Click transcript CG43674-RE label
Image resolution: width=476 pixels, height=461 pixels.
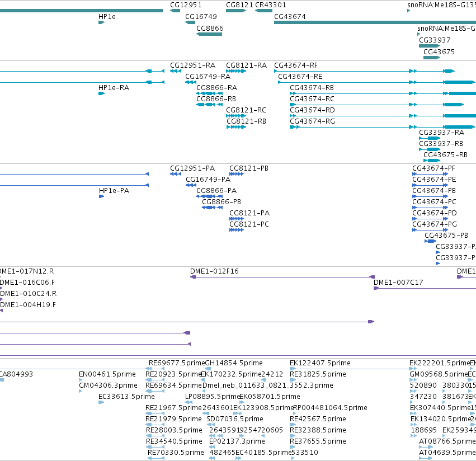tap(300, 77)
